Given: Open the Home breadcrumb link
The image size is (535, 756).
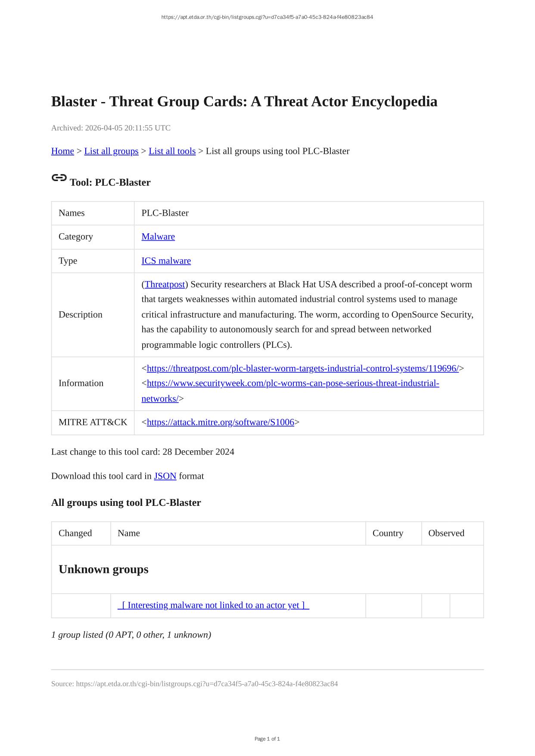Looking at the screenshot, I should click(x=62, y=151).
